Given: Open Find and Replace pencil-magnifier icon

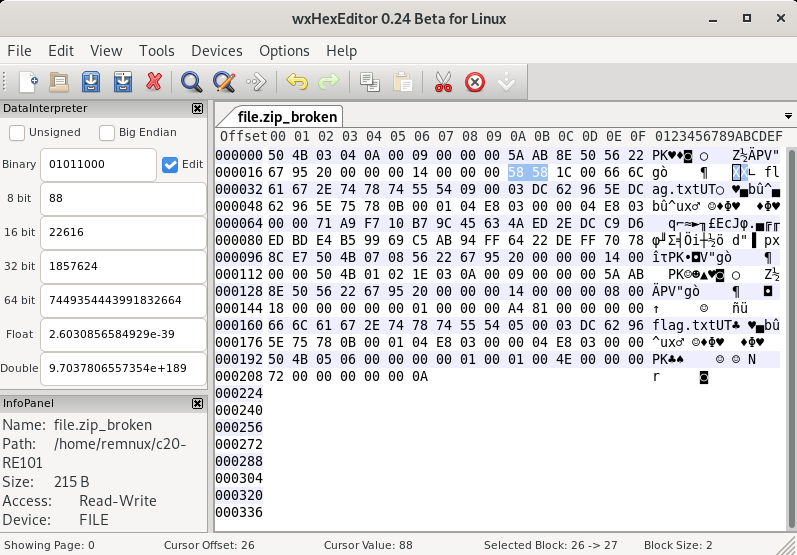Looking at the screenshot, I should [224, 82].
